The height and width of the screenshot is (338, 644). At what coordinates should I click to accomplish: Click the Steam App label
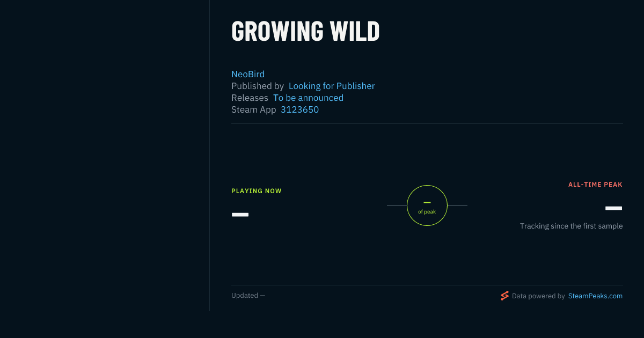point(254,109)
